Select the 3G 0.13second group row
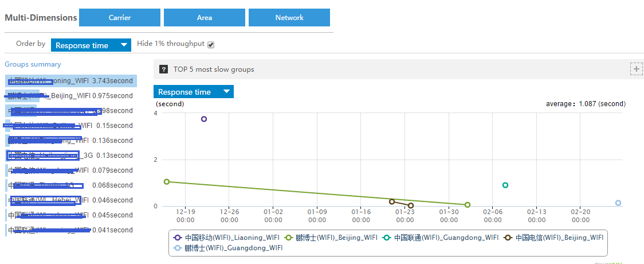 [x=71, y=156]
